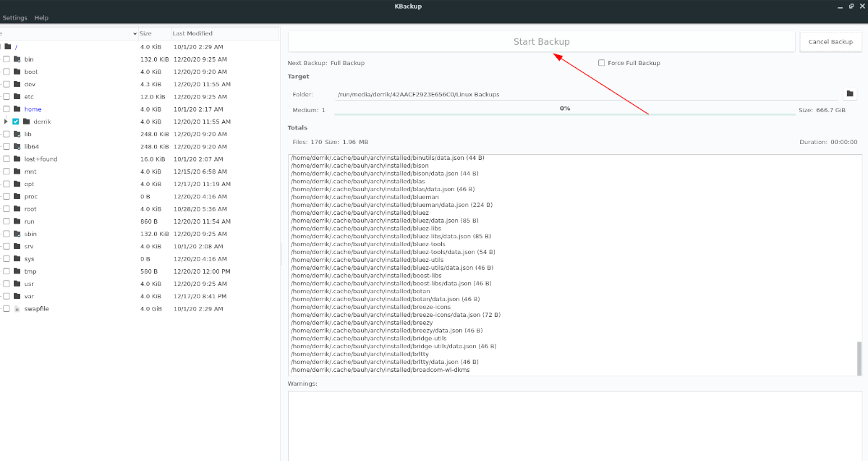Click the pin icon in the title bar
868x461 pixels.
[851, 6]
